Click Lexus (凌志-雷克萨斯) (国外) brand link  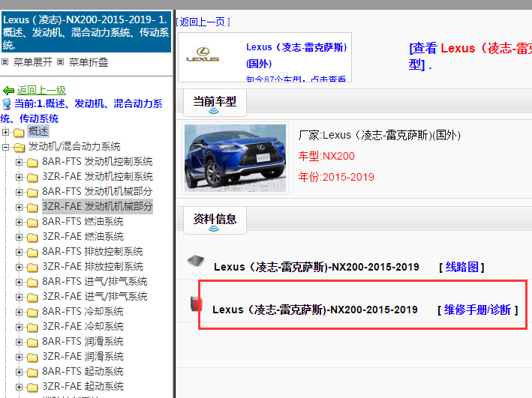click(297, 55)
